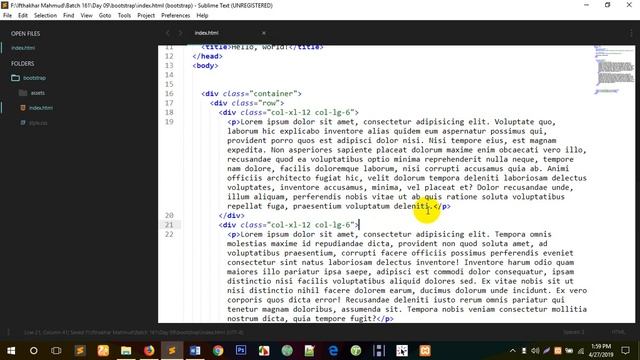Click the network icon in system tray
Viewport: 640px width, 360px height.
pos(580,351)
